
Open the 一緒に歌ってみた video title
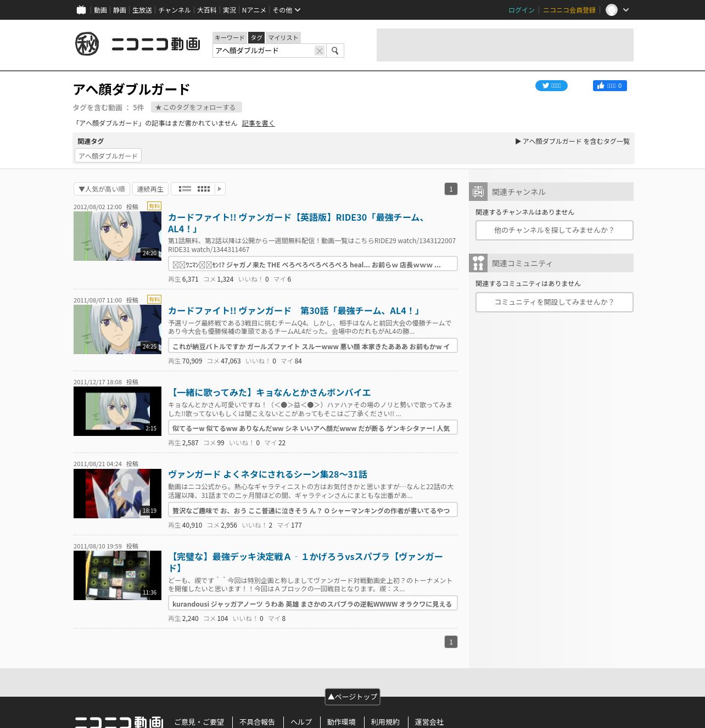[x=270, y=393]
